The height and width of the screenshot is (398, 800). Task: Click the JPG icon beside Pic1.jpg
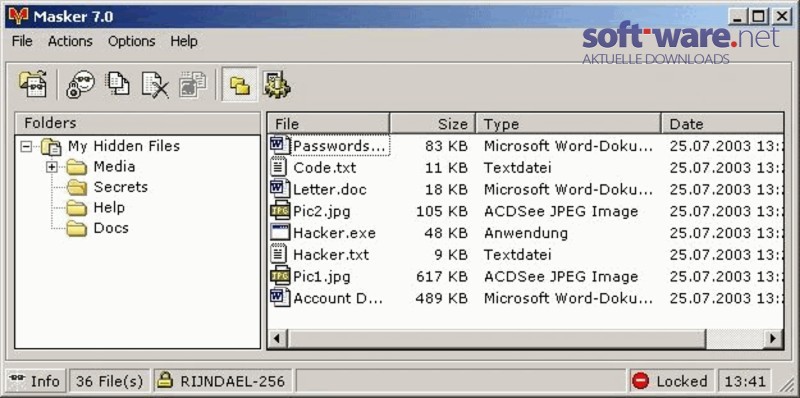[280, 276]
